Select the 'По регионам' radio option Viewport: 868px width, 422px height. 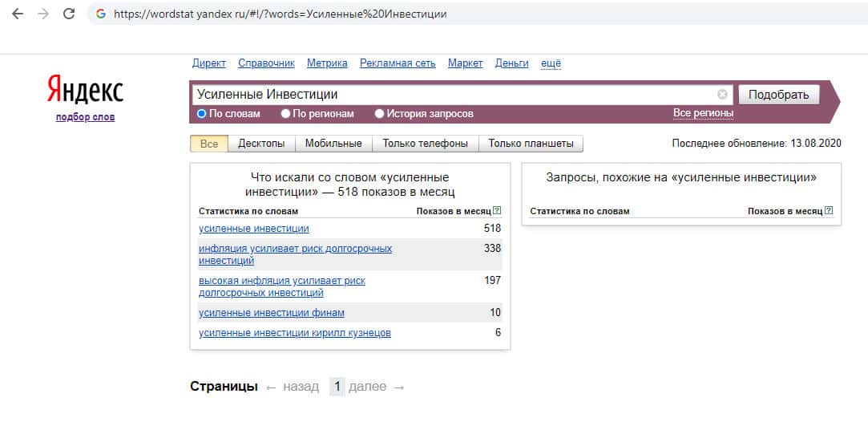[x=285, y=114]
